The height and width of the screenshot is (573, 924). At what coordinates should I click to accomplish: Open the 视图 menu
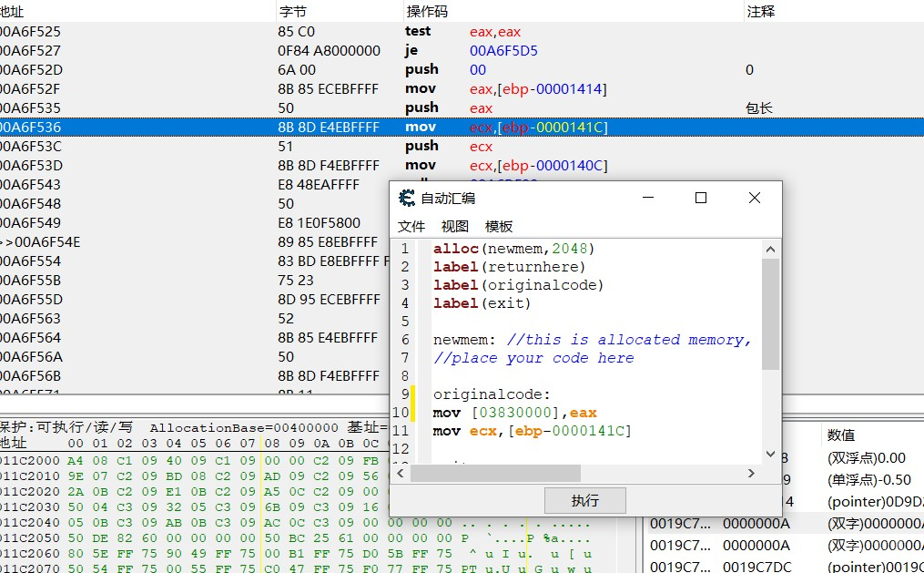(x=455, y=226)
